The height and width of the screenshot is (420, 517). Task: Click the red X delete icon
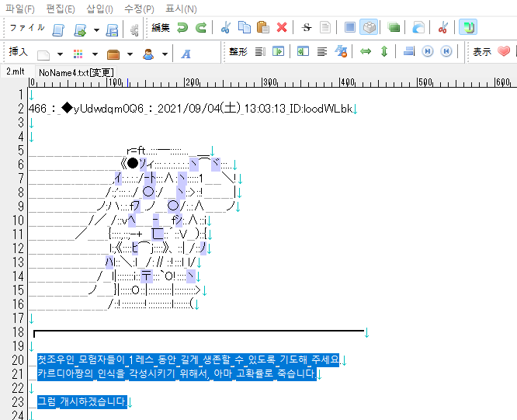pos(282,28)
